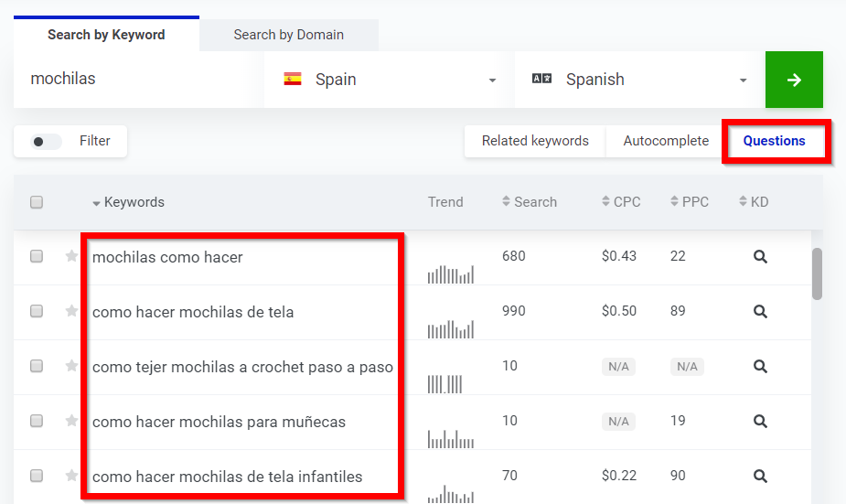Open the Spain country dropdown
The height and width of the screenshot is (504, 846).
coord(389,80)
